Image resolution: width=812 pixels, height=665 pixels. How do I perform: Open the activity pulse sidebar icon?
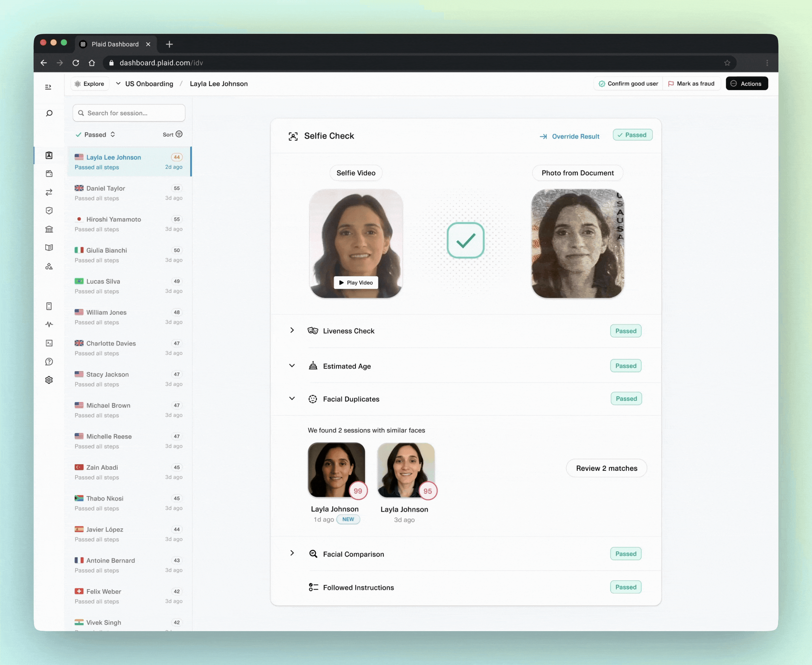[x=49, y=324]
